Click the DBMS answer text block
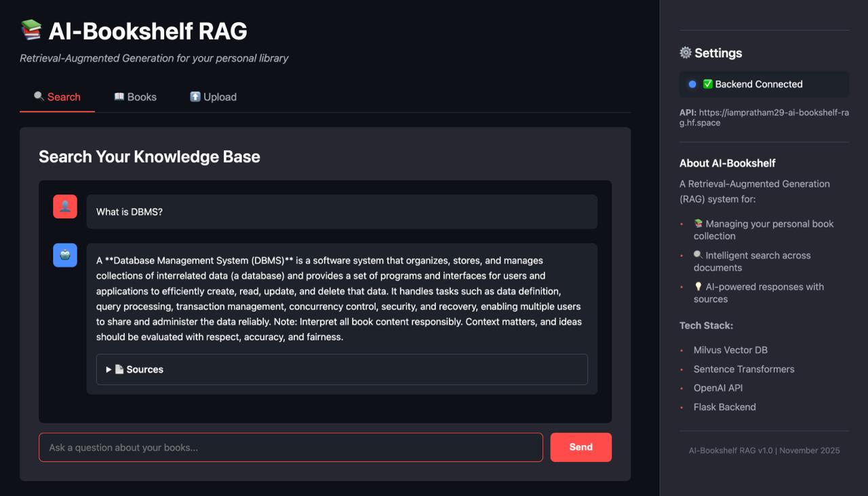The width and height of the screenshot is (868, 496). click(x=339, y=298)
